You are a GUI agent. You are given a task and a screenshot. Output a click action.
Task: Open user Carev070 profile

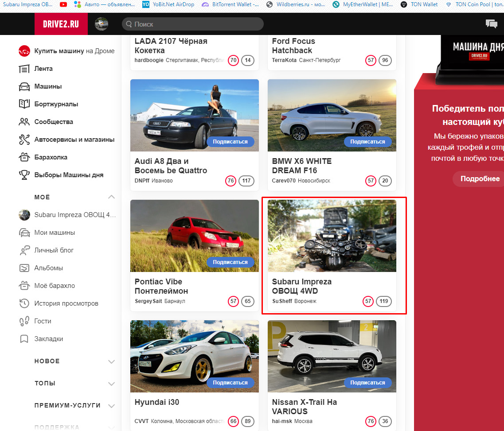284,181
